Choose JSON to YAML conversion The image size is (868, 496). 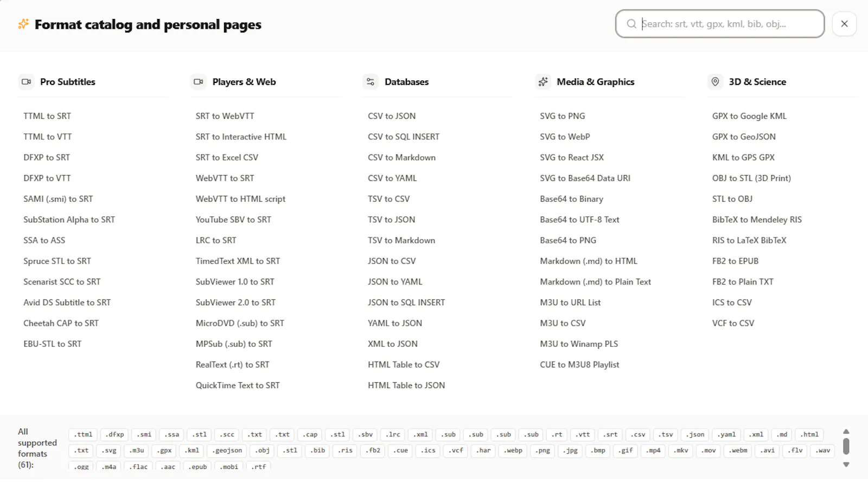tap(395, 282)
